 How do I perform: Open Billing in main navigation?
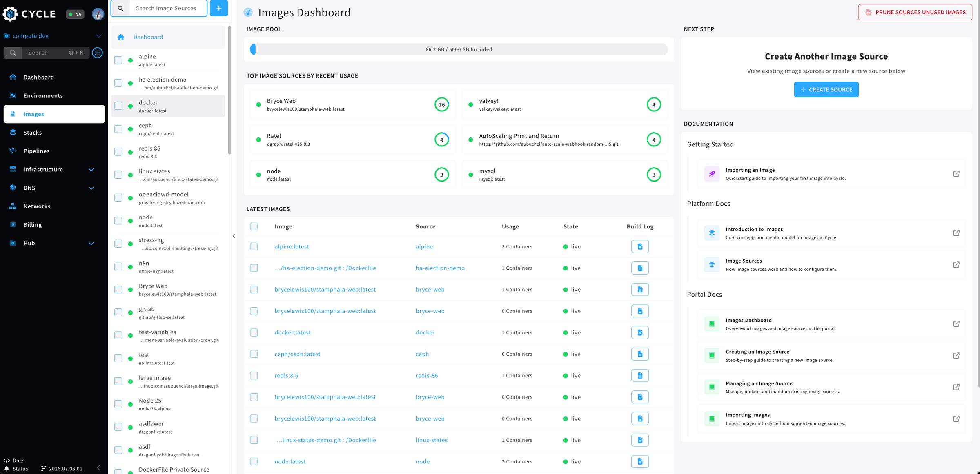pos(54,225)
